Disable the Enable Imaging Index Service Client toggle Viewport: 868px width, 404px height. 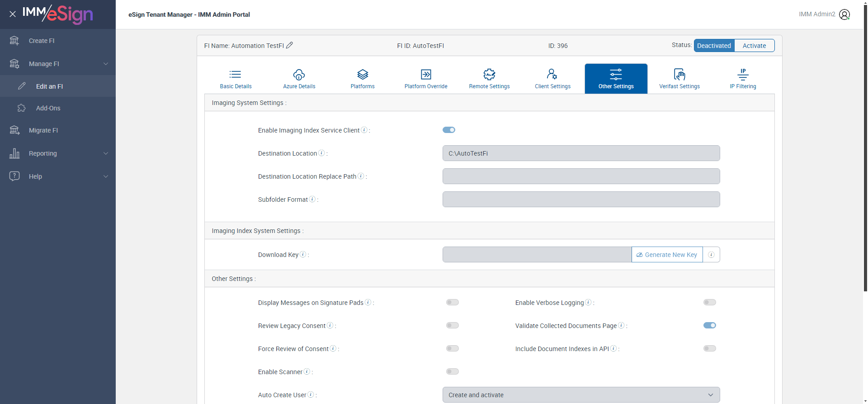(x=449, y=130)
